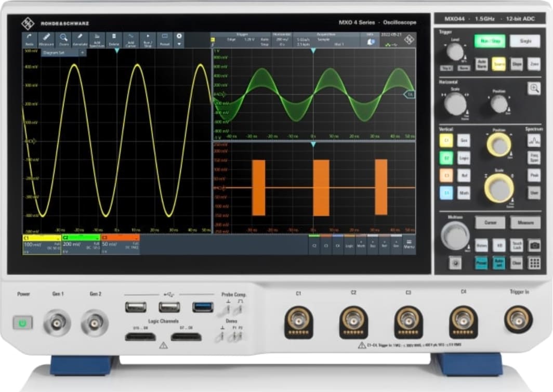This screenshot has height=392, width=553.
Task: Toggle C2 in the on-screen signal bar
Action: [314, 244]
